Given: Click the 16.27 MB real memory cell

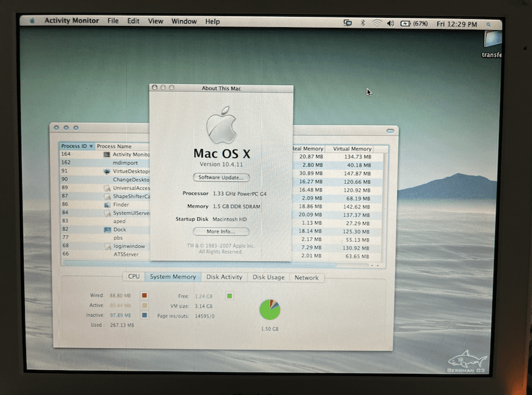Looking at the screenshot, I should click(x=310, y=182).
